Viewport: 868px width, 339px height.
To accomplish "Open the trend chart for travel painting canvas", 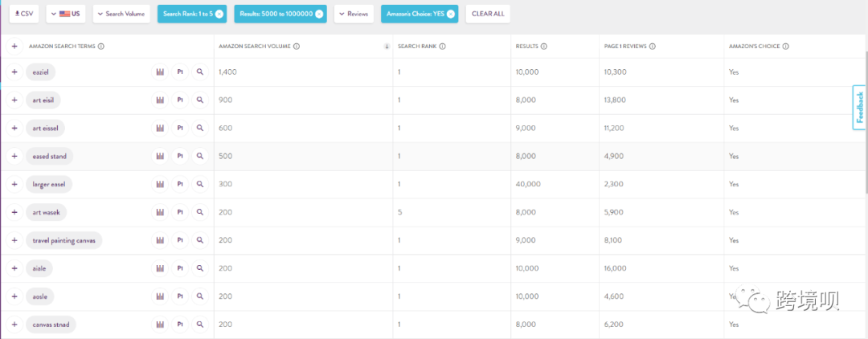I will pos(160,240).
